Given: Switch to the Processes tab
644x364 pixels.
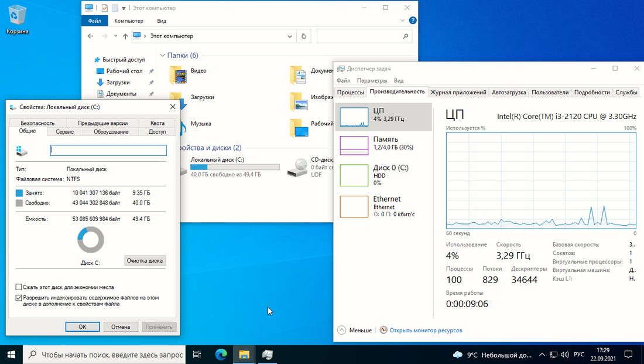Looking at the screenshot, I should point(350,92).
